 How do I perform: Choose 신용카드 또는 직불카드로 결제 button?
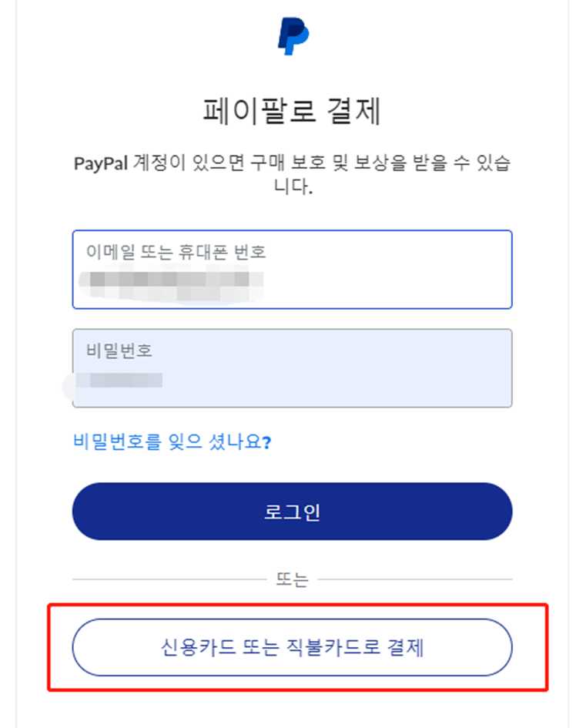[x=292, y=647]
